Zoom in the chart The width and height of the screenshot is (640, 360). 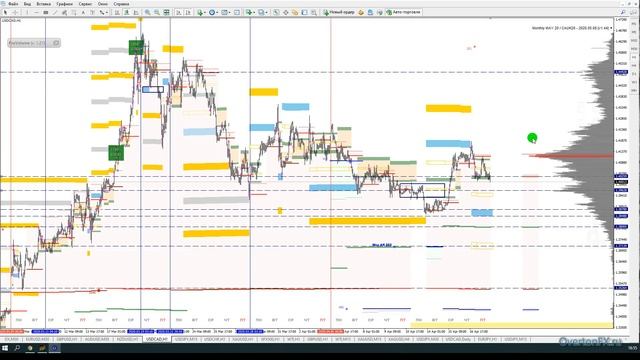tap(147, 12)
